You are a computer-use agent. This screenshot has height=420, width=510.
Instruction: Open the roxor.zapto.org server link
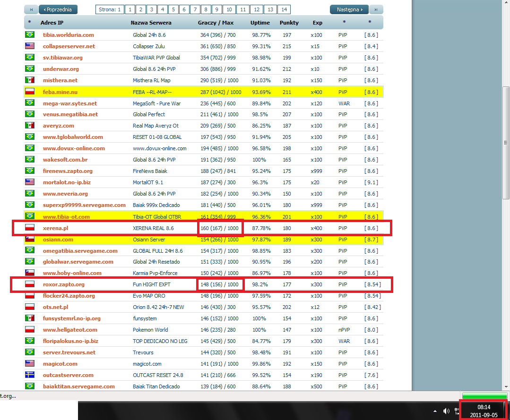pyautogui.click(x=64, y=284)
